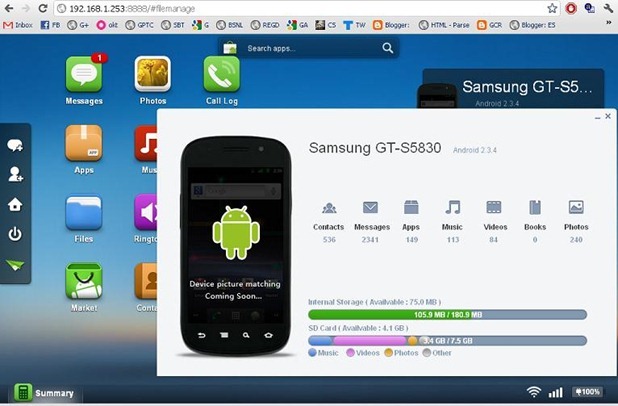This screenshot has height=406, width=618.
Task: Minimize the device summary window
Action: pos(598,117)
